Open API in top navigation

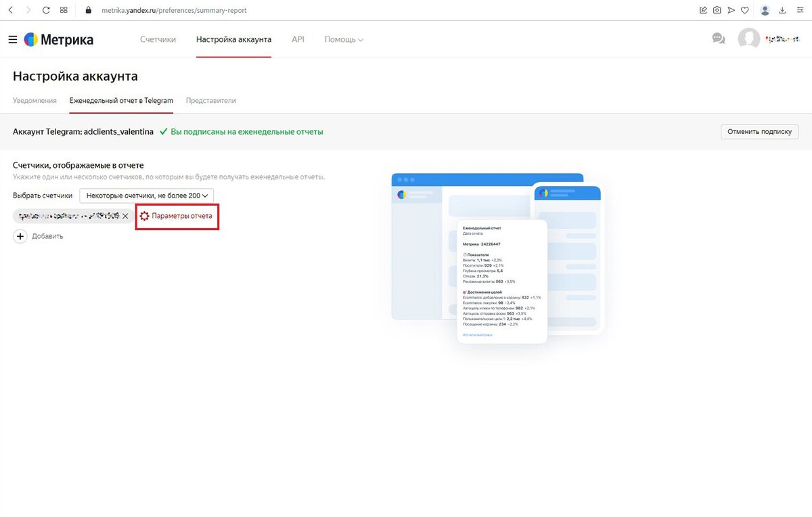point(298,39)
